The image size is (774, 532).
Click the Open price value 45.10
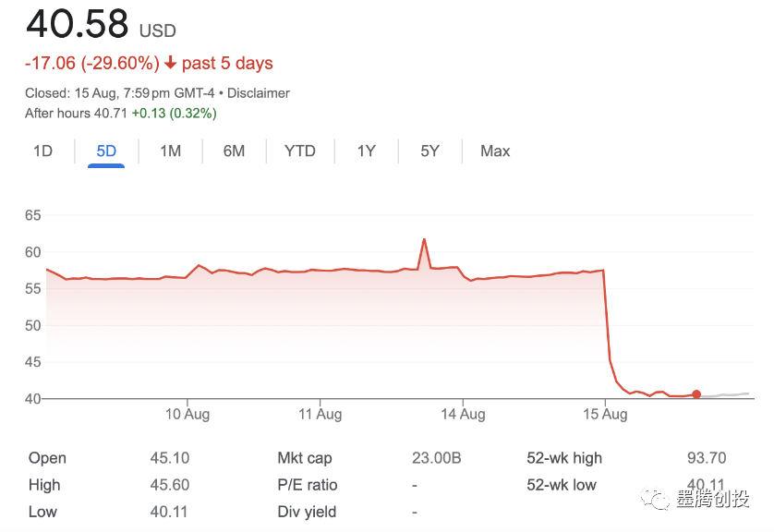(x=170, y=458)
